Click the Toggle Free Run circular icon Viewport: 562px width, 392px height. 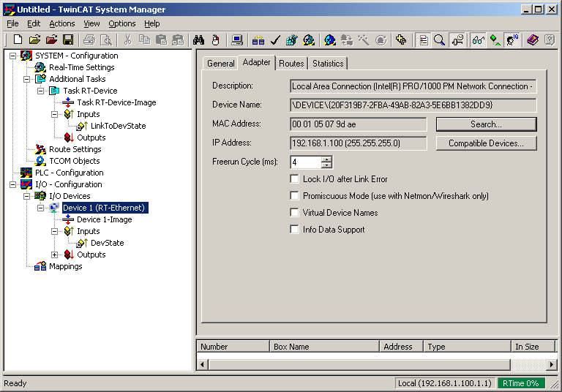coord(381,39)
